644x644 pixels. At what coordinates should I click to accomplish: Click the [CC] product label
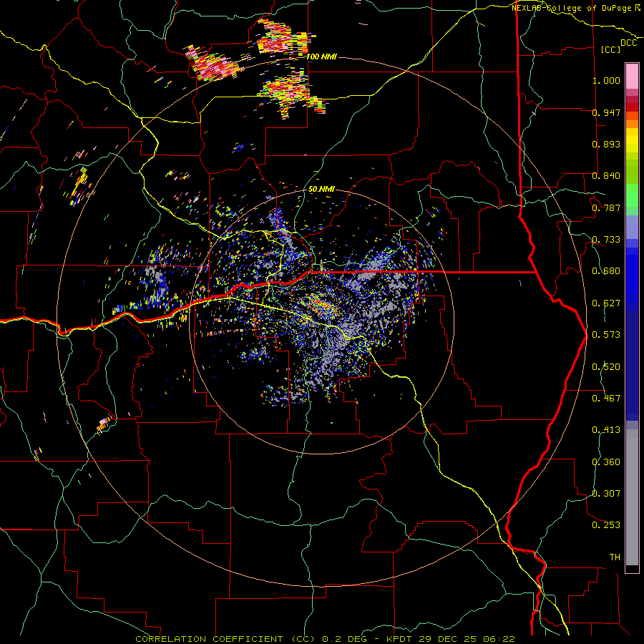(611, 49)
